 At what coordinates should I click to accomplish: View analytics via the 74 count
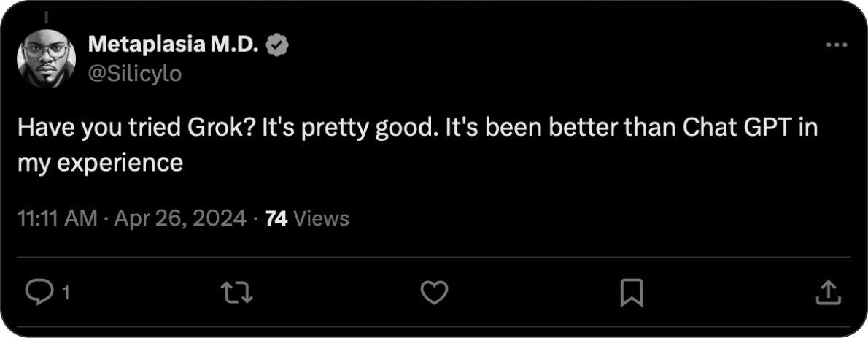click(275, 218)
